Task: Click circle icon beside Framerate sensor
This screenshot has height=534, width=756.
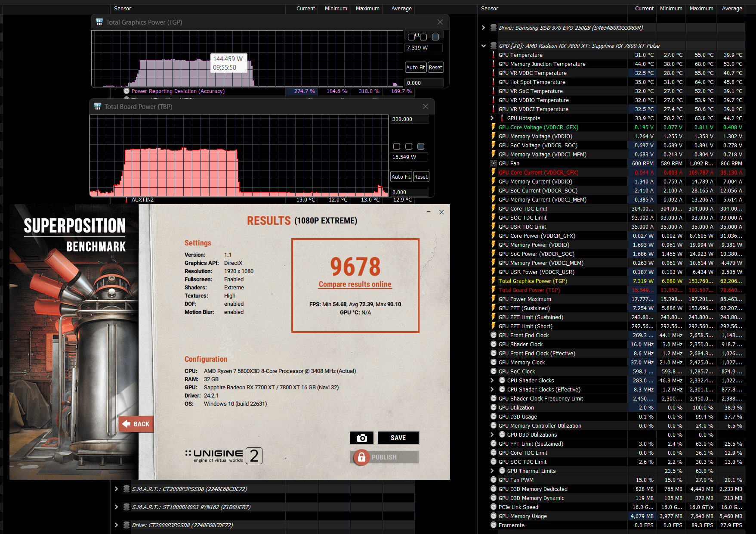Action: 494,525
